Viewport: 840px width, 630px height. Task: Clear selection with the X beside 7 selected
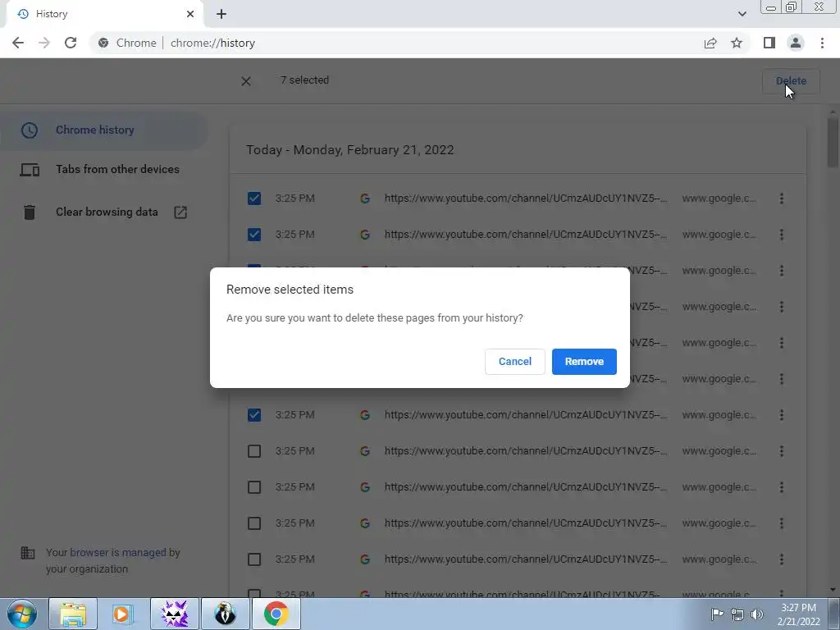[246, 81]
